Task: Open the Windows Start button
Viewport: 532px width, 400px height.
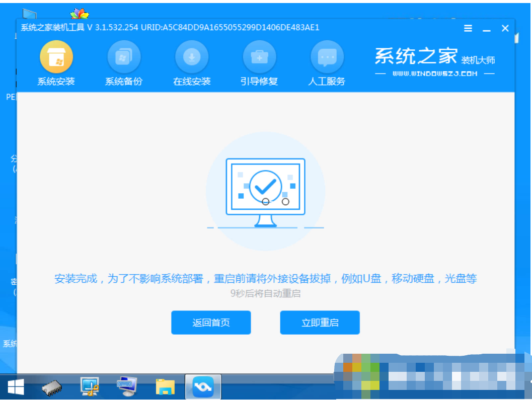Action: click(x=15, y=386)
